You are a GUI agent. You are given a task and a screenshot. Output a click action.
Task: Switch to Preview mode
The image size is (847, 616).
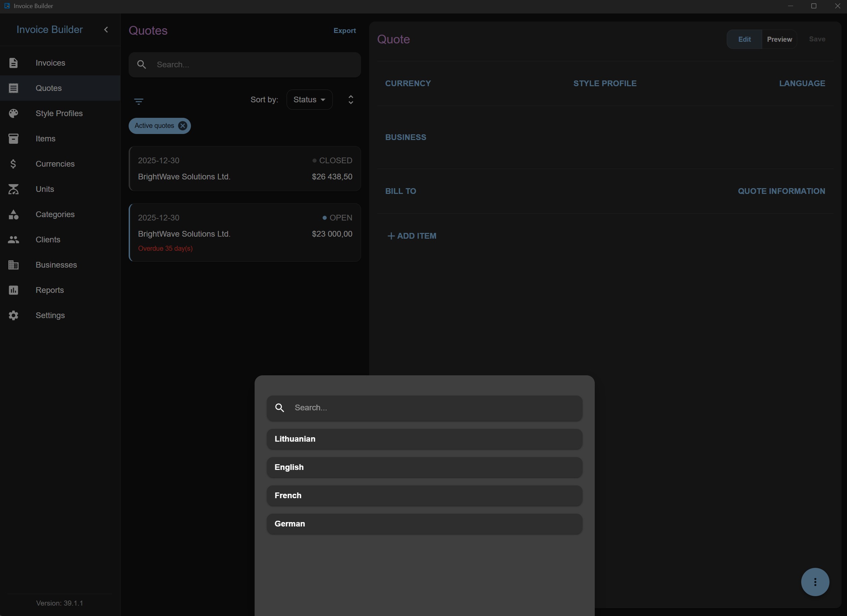pos(779,39)
